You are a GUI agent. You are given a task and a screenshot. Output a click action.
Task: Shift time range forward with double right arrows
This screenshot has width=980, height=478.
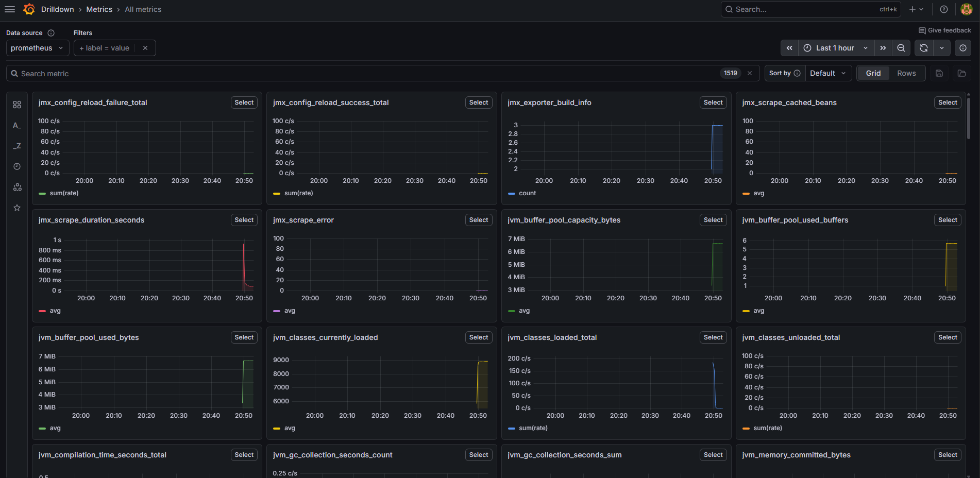point(883,48)
